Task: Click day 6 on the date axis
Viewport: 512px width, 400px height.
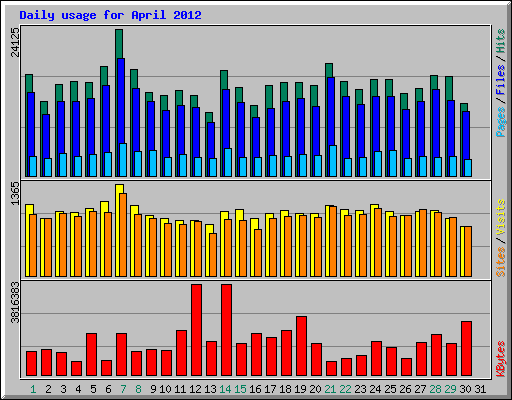Action: point(108,389)
